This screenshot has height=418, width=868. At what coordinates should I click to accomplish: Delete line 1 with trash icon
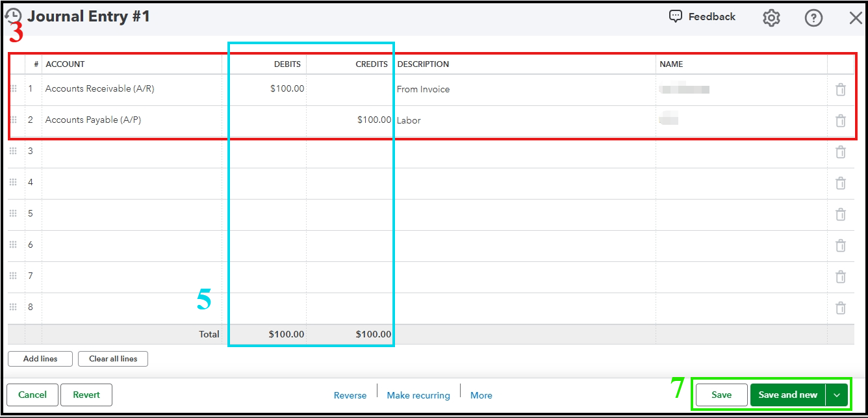[x=841, y=90]
